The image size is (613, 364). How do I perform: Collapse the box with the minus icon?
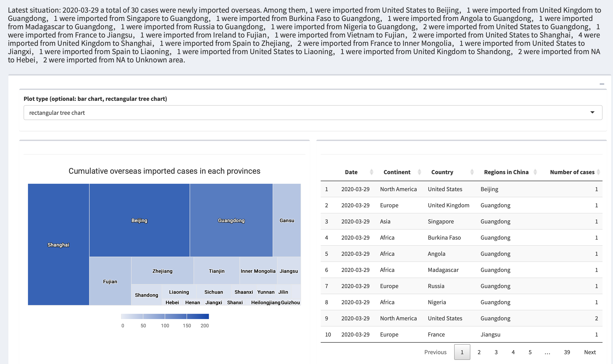point(602,84)
